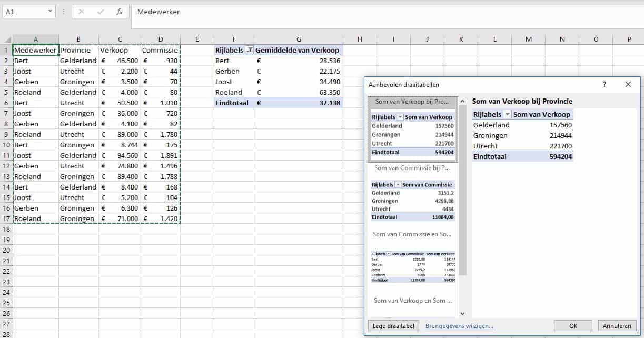Click the Brongegevens wijzigen link
Viewport: 644px width, 338px height.
tap(459, 326)
